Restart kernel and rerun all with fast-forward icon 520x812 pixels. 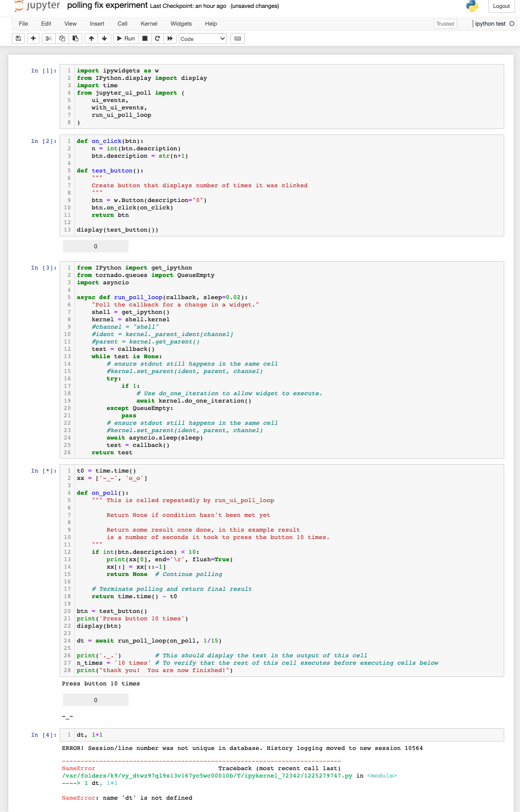coord(170,38)
